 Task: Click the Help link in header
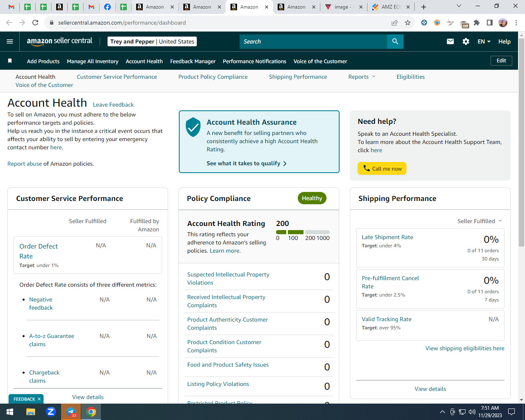pyautogui.click(x=504, y=41)
